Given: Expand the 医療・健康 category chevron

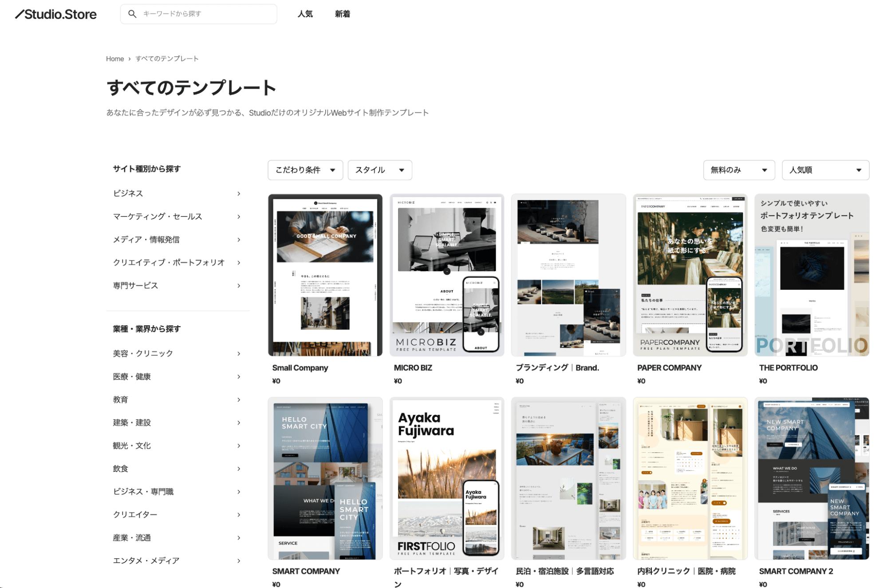Looking at the screenshot, I should (x=239, y=376).
